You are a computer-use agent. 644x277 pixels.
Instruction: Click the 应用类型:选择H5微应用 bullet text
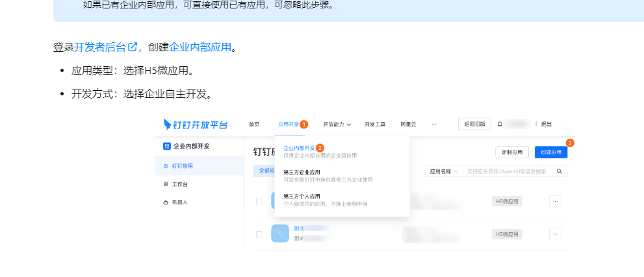(133, 71)
